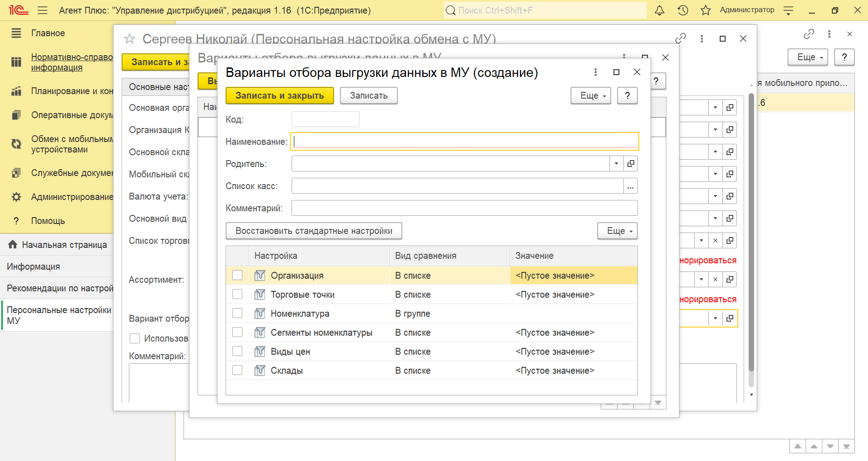Click the Главное section icon

(16, 33)
